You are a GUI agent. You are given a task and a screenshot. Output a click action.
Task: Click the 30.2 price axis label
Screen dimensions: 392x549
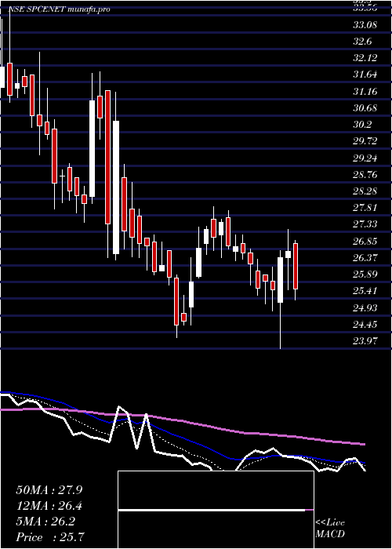[x=362, y=125]
